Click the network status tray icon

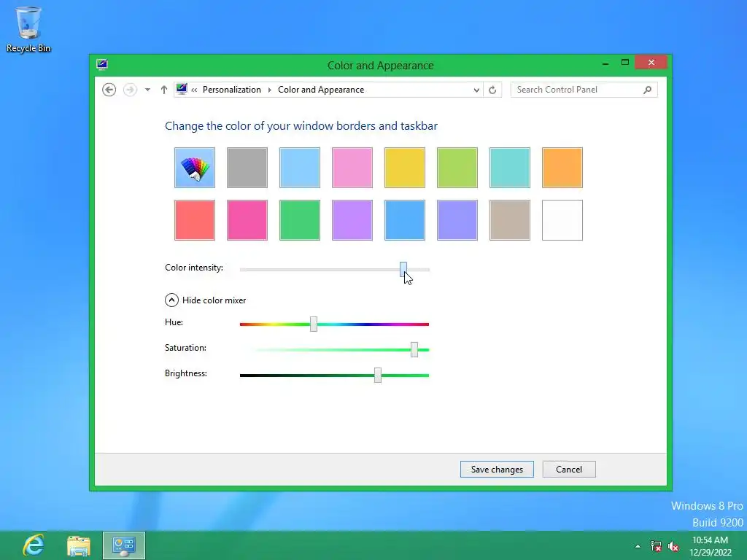pos(656,546)
